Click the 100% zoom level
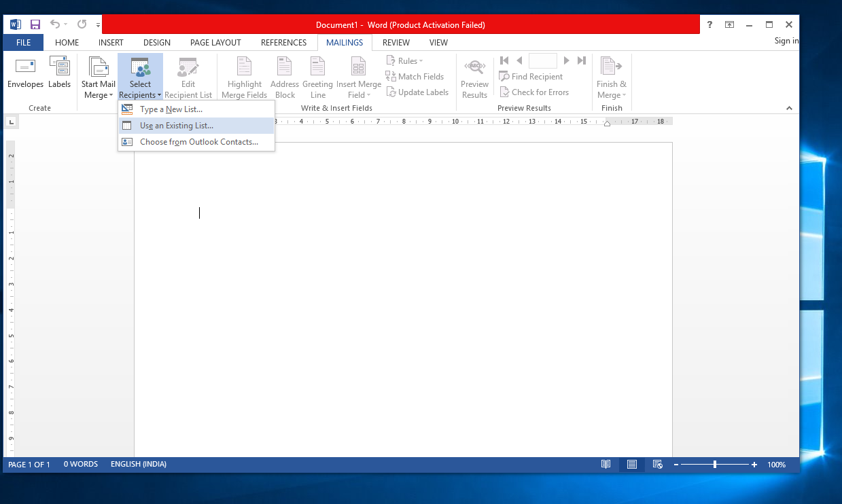 (x=776, y=465)
